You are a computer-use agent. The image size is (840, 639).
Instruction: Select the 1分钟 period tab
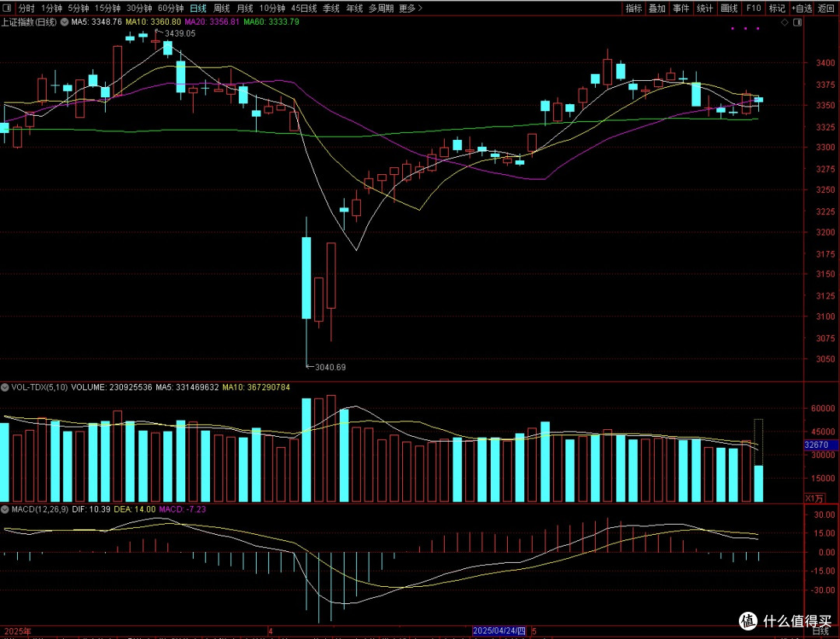tap(51, 8)
